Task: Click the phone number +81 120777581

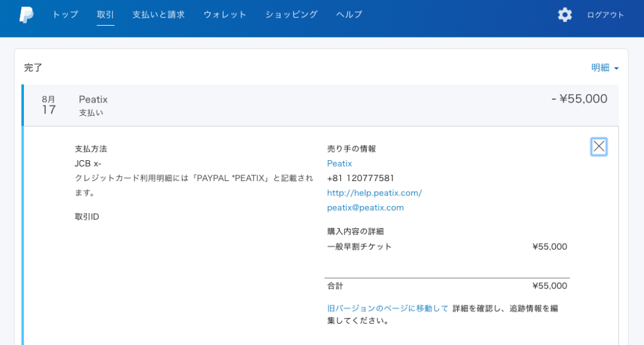Action: [x=360, y=178]
